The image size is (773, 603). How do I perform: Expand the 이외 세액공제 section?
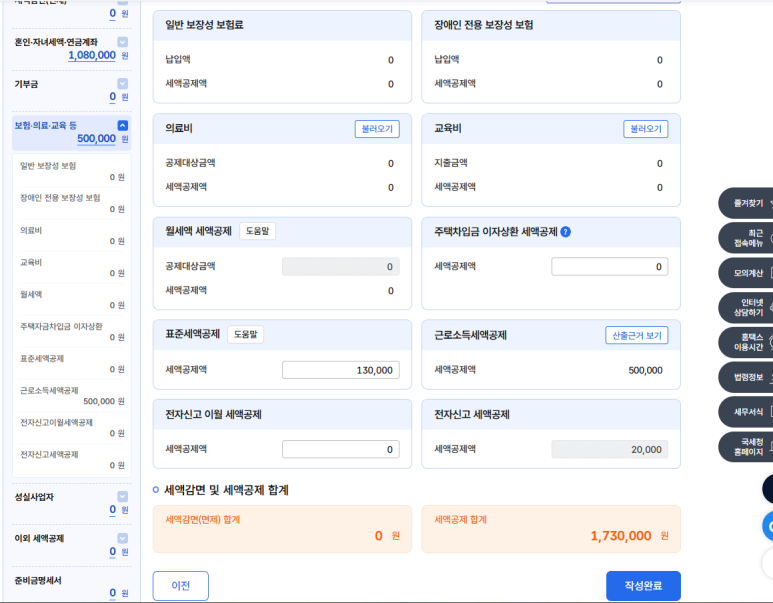point(123,538)
